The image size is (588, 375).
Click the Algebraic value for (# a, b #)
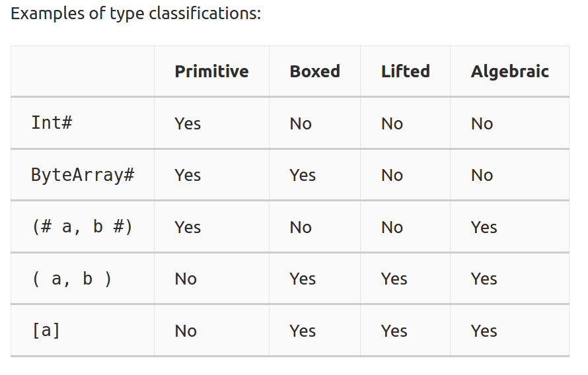(484, 227)
